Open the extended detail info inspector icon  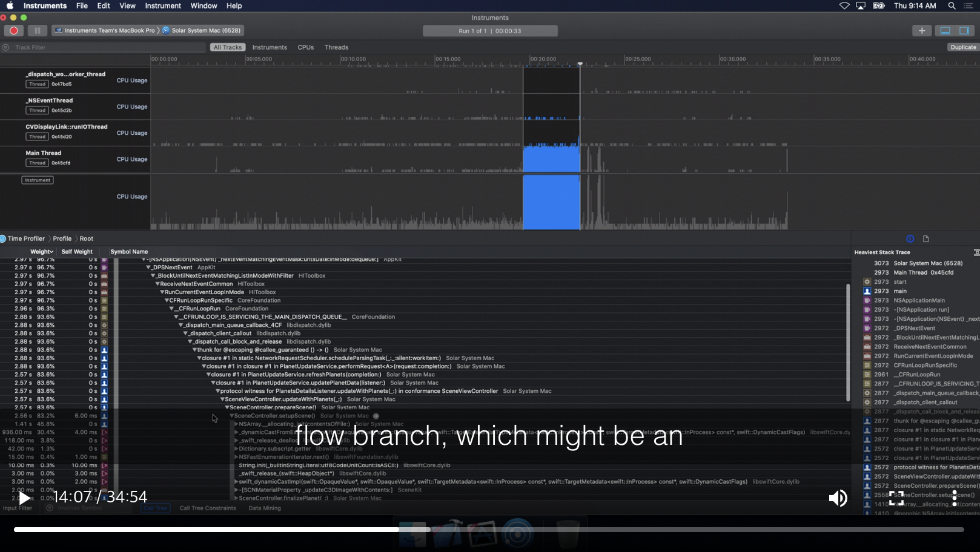[x=910, y=238]
